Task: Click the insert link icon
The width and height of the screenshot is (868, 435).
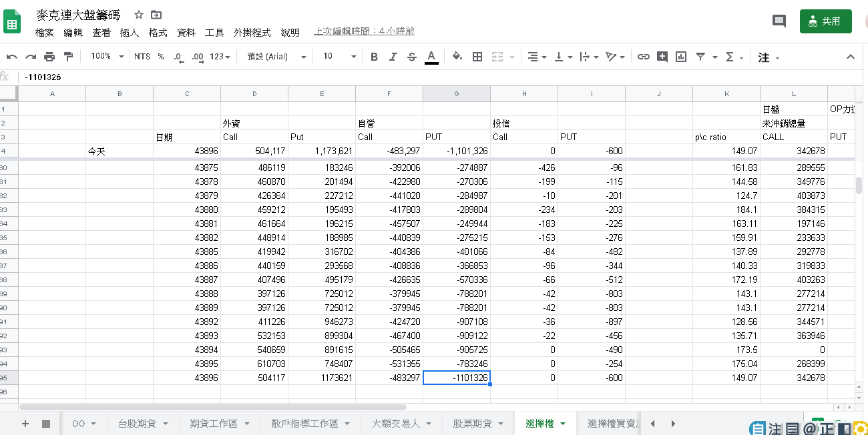Action: (643, 57)
